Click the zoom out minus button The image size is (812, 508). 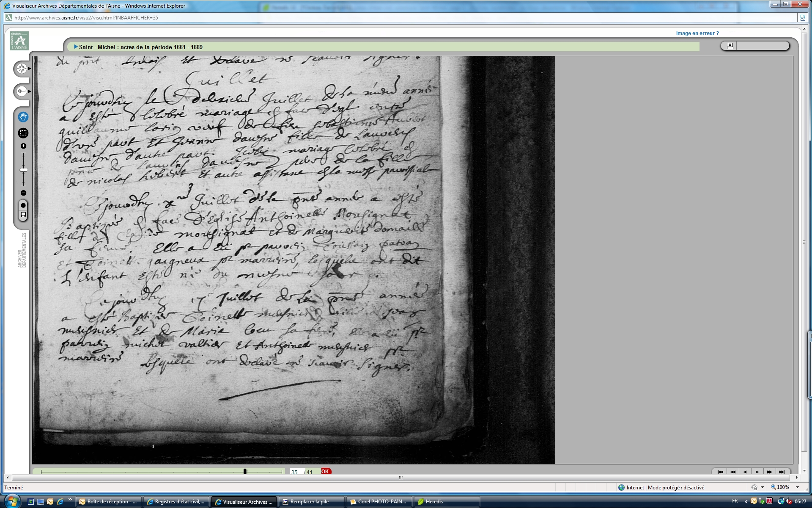point(23,193)
